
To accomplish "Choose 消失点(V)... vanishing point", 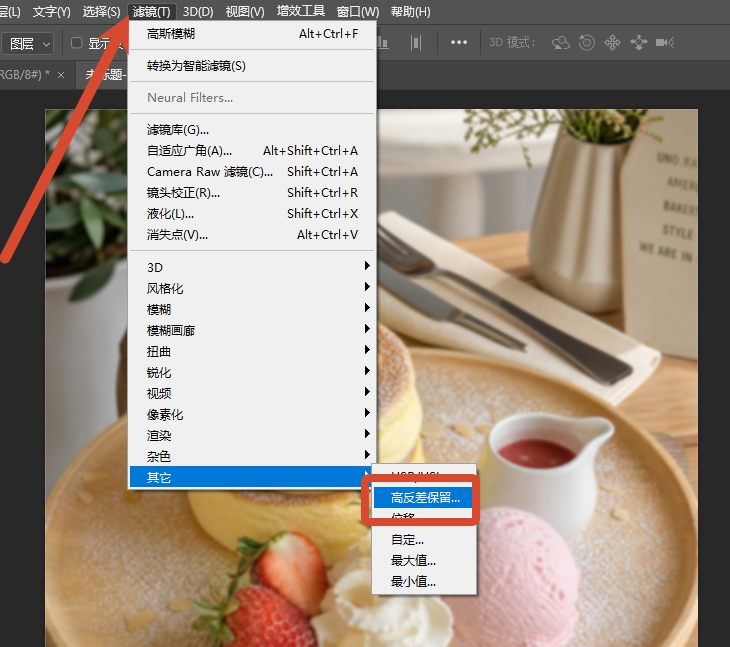I will [x=252, y=235].
